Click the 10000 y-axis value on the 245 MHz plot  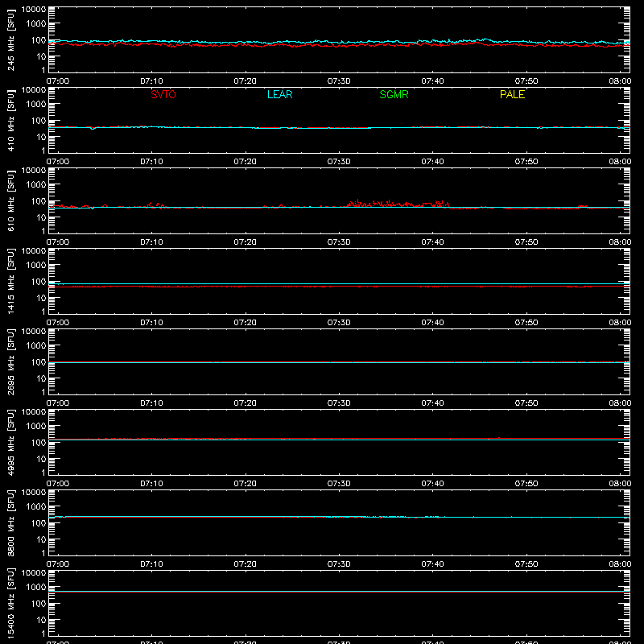click(x=34, y=10)
